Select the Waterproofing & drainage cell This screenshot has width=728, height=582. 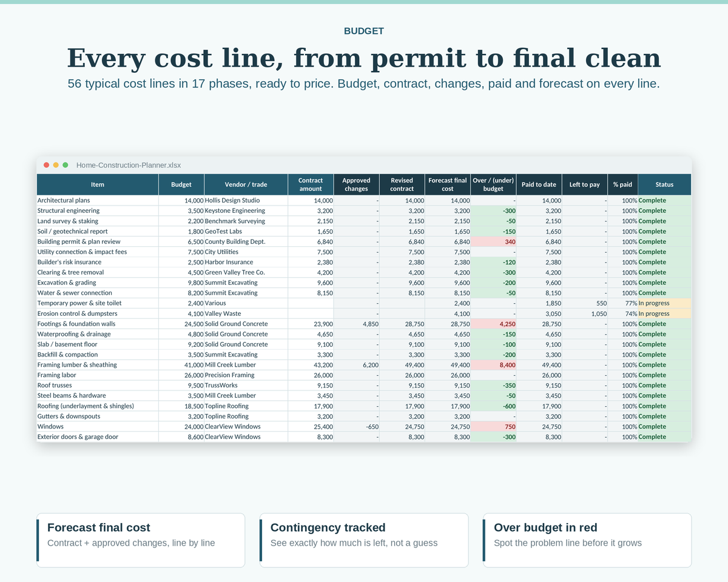[98, 334]
